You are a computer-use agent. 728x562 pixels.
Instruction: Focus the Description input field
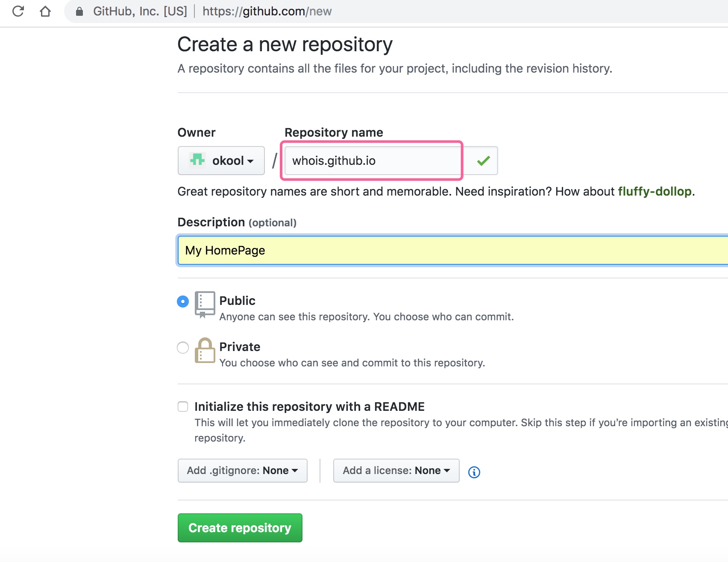[453, 250]
